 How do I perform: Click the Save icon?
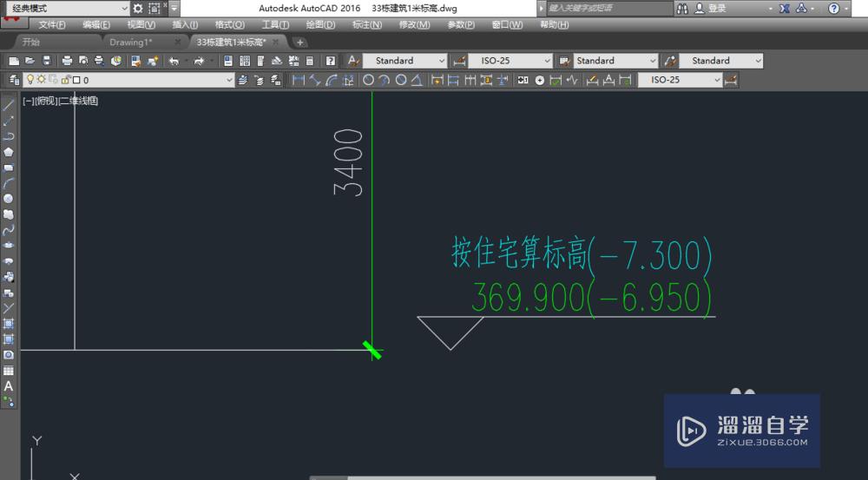point(47,61)
